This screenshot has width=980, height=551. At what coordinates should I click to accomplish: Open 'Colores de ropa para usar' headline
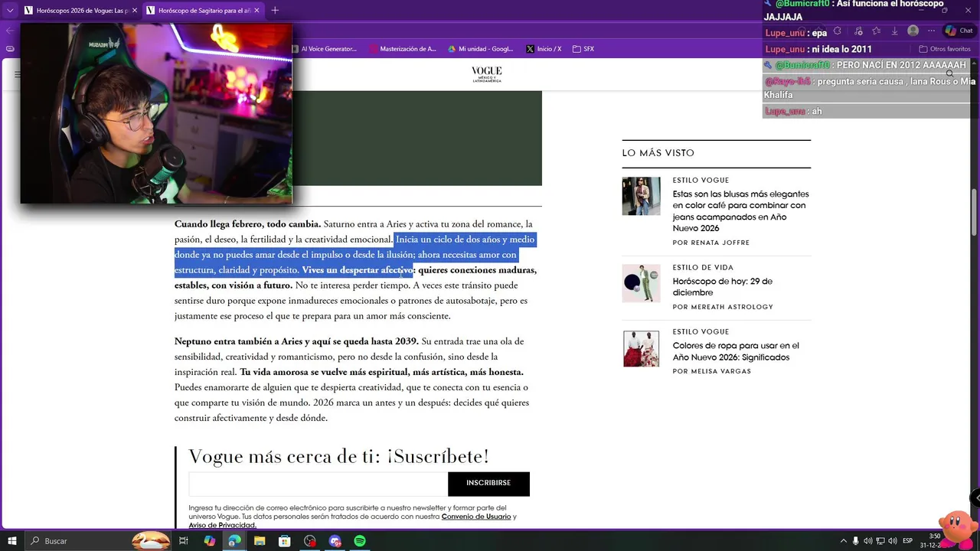click(x=736, y=351)
